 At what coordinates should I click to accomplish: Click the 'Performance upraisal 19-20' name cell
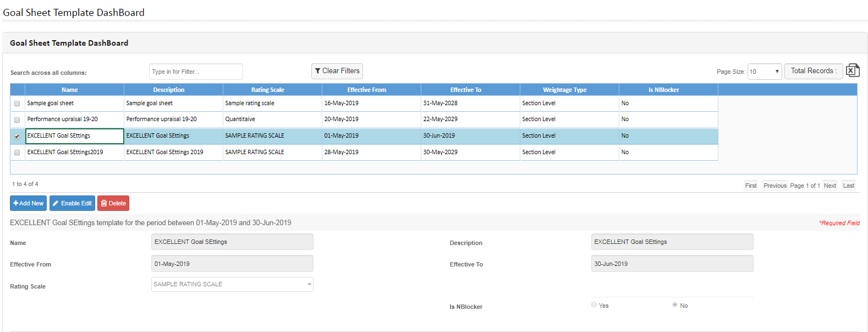[74, 119]
